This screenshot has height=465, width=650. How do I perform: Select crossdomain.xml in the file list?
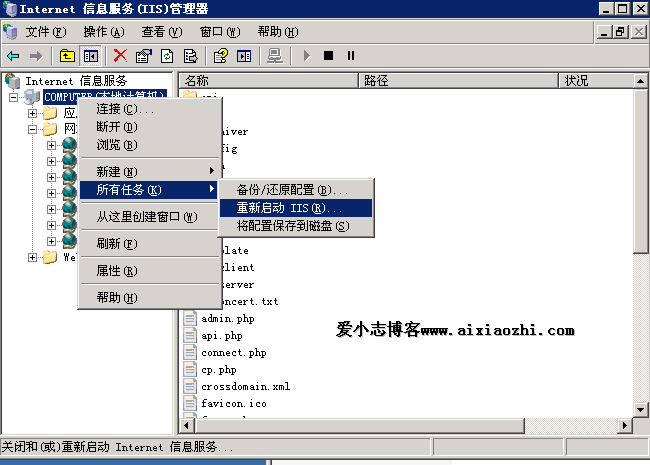pos(245,386)
